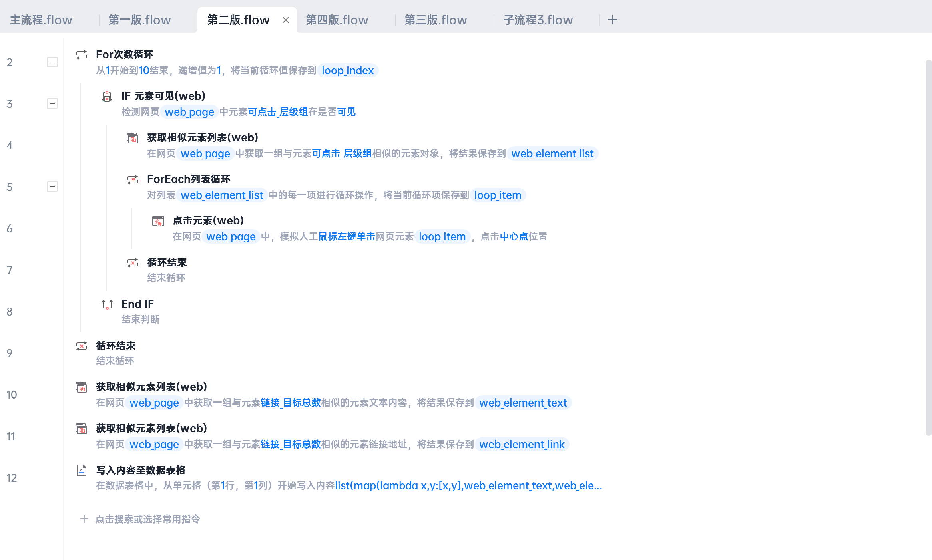The image size is (932, 560).
Task: Click 点击搜索或选择常用指令 to add command
Action: pos(147,519)
